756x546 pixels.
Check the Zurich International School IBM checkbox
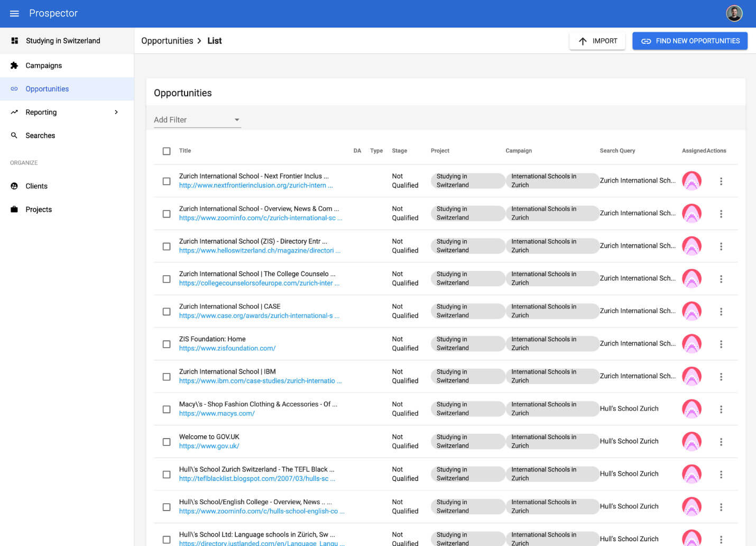coord(167,377)
